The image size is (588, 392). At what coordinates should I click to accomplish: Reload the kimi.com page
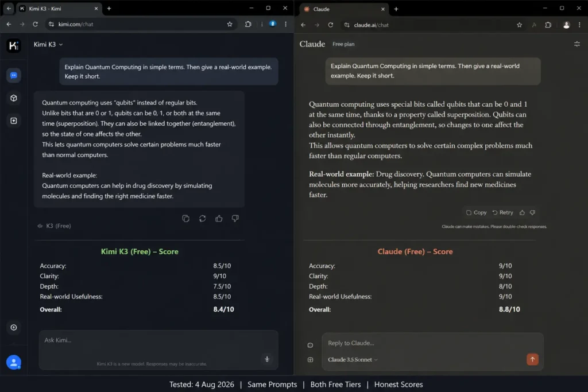35,24
